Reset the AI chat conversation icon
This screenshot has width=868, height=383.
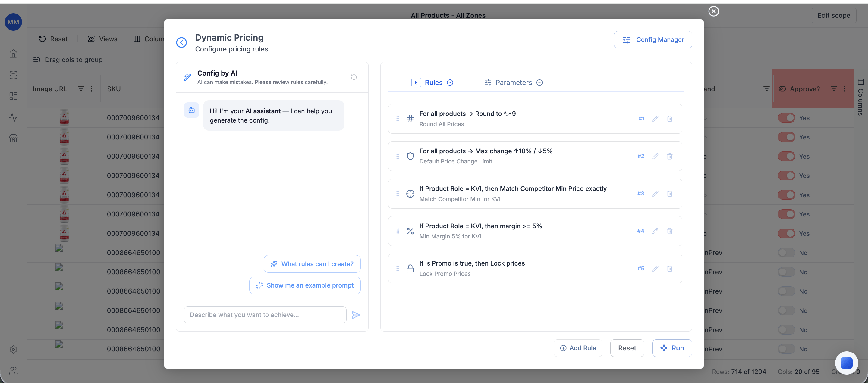click(354, 77)
